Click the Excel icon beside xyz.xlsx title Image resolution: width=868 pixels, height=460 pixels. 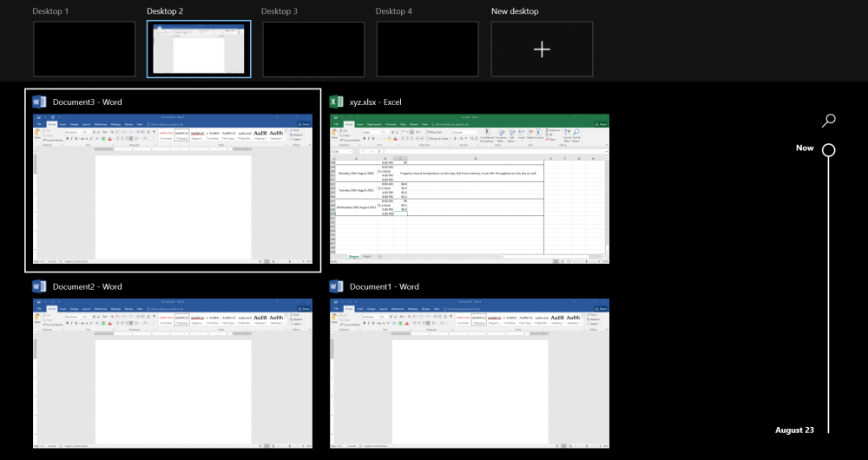(x=337, y=102)
